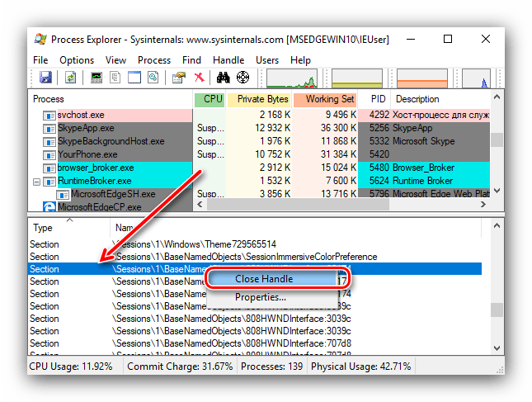
Task: Sort by the CPU column header
Action: tap(210, 99)
